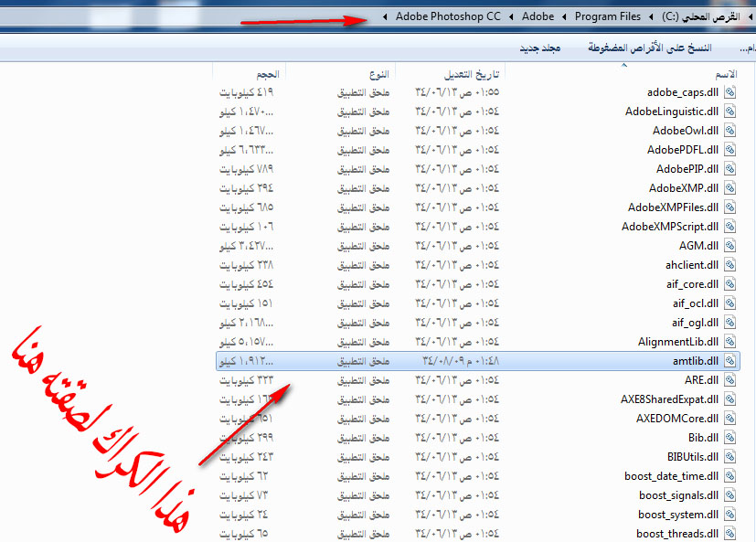The image size is (756, 542).
Task: Select the AlignmentLib.dll file icon
Action: (730, 342)
